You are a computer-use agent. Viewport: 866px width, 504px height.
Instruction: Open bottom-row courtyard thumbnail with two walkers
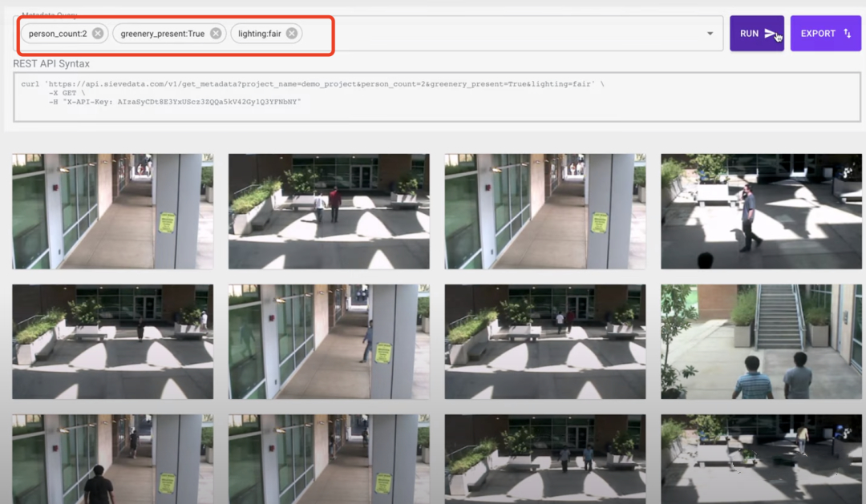click(x=545, y=459)
